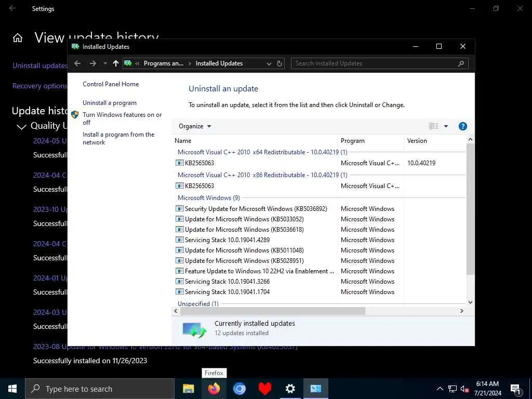
Task: Open Recovery options link in Settings
Action: pyautogui.click(x=39, y=86)
